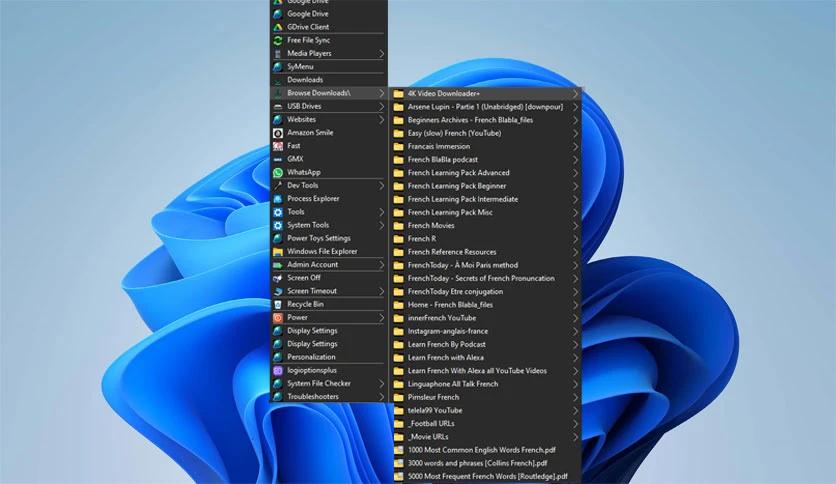Click the USB Drives icon
Screen dimensions: 836x484
(278, 107)
